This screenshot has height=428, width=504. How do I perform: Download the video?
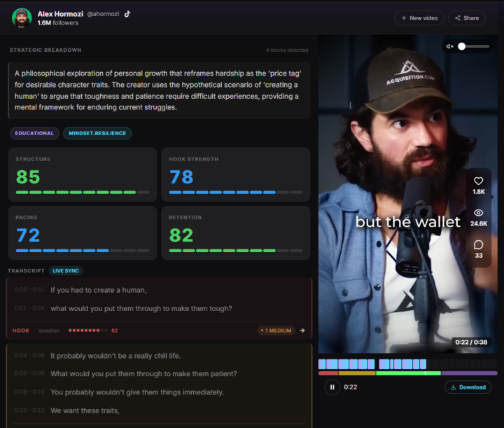pyautogui.click(x=468, y=387)
